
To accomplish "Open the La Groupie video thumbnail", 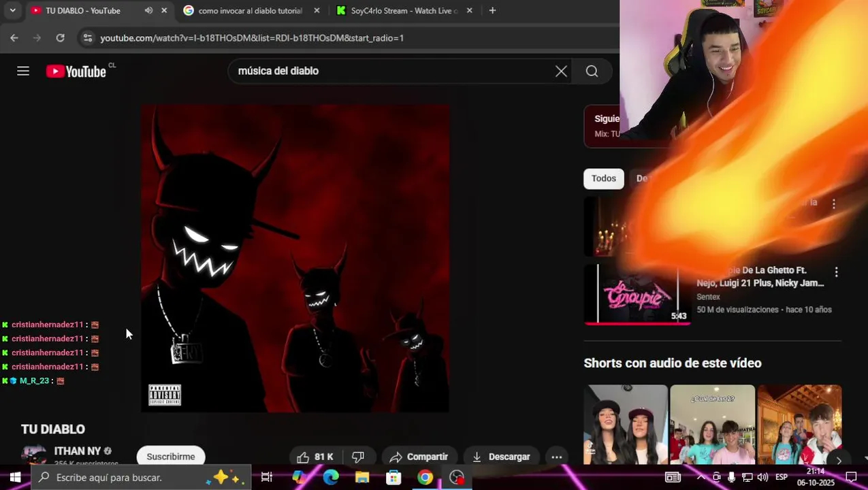I will (x=637, y=294).
